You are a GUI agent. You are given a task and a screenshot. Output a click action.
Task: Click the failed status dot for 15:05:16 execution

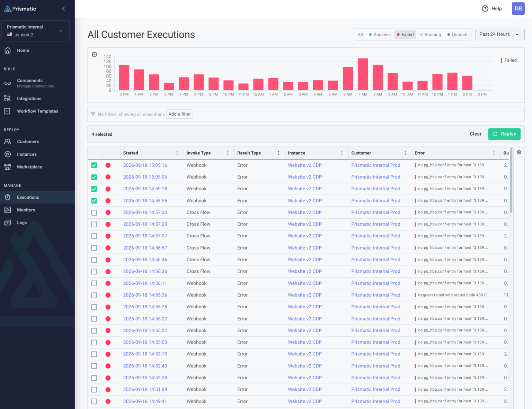pyautogui.click(x=108, y=165)
